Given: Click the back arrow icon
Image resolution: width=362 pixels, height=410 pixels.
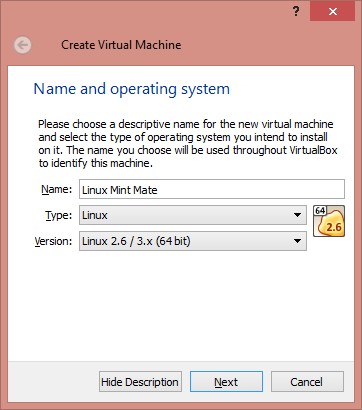Looking at the screenshot, I should 23,45.
